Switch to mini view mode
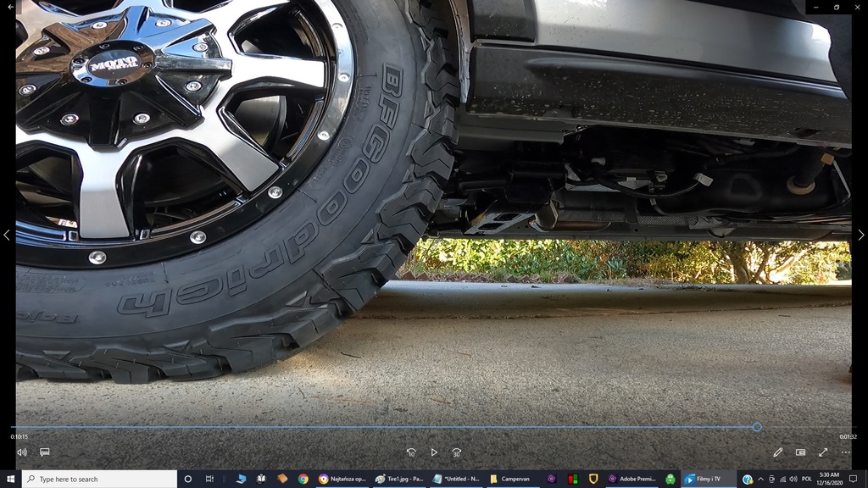Viewport: 868px width, 488px height. click(800, 452)
